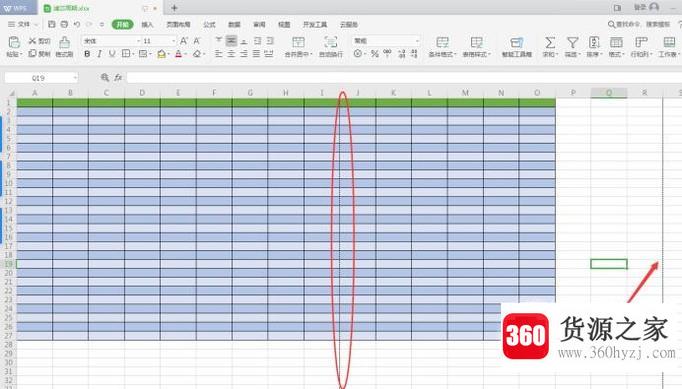
Task: Click the Merge and Center icon
Action: (298, 42)
